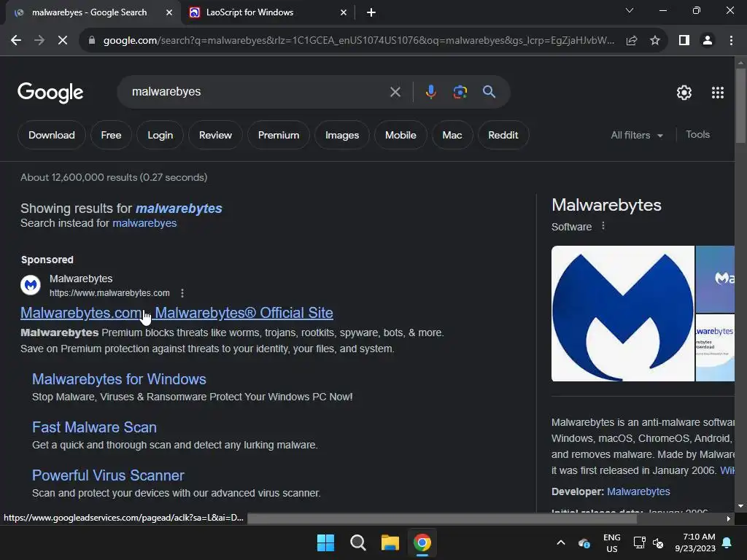Open three-dot menu next to Software label

[603, 226]
